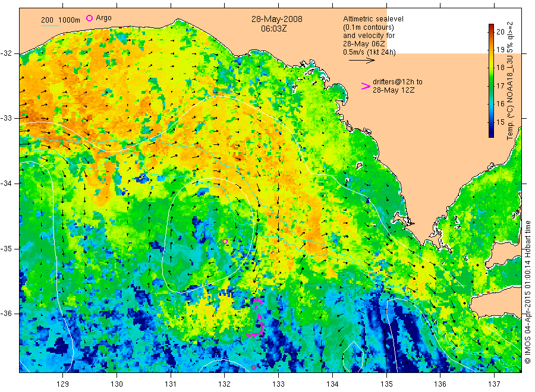Click the longitude axis label 137
The image size is (535, 392).
pos(494,384)
